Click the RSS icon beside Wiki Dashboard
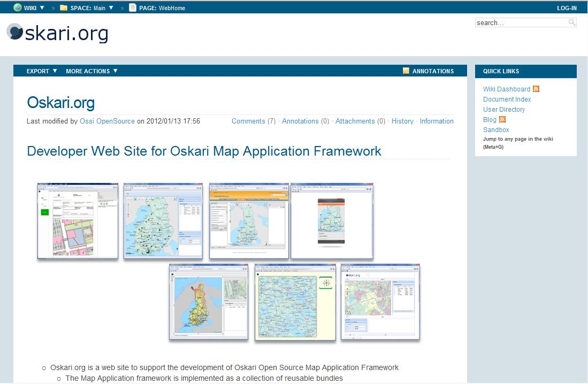 coord(536,89)
